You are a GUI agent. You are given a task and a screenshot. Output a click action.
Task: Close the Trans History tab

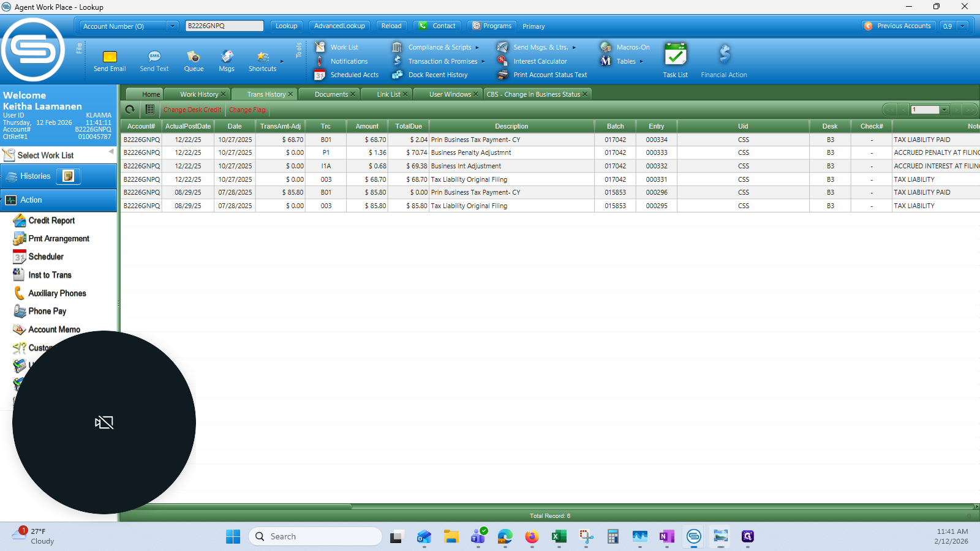pyautogui.click(x=290, y=94)
